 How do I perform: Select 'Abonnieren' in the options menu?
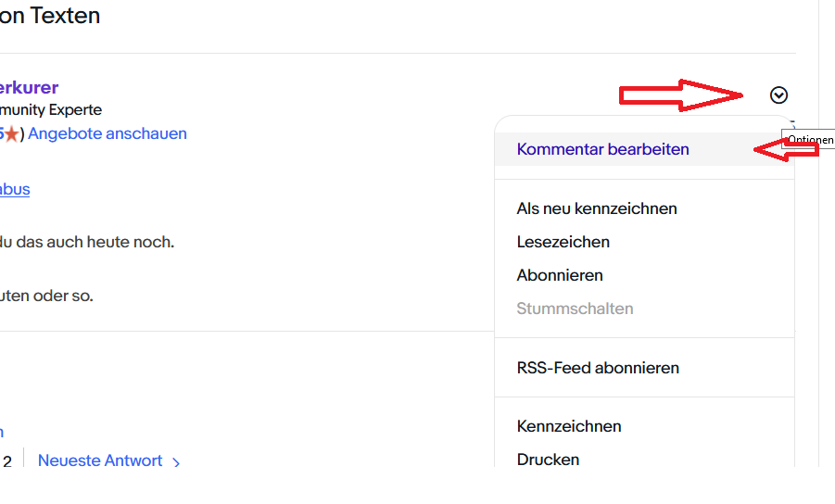[560, 275]
